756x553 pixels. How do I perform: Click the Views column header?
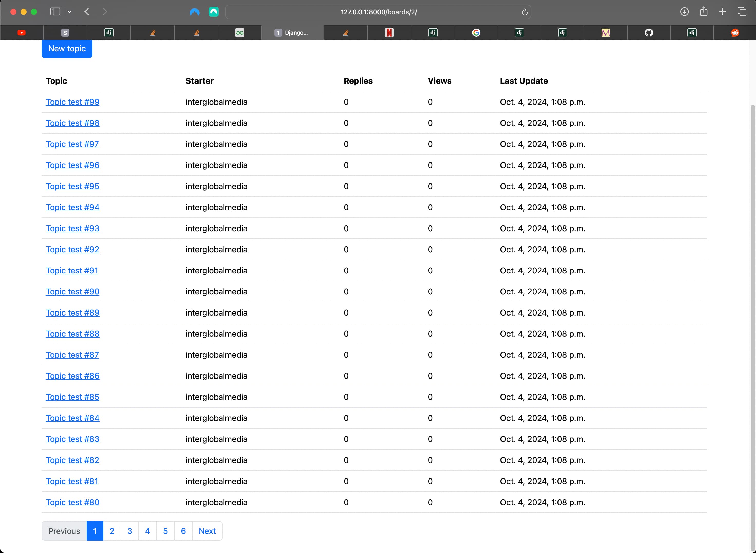click(440, 81)
